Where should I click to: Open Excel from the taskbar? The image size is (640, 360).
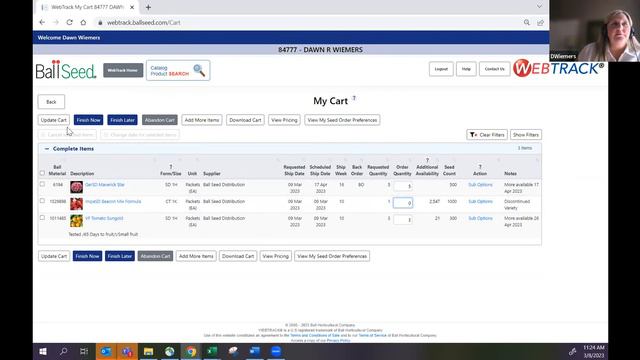212,351
